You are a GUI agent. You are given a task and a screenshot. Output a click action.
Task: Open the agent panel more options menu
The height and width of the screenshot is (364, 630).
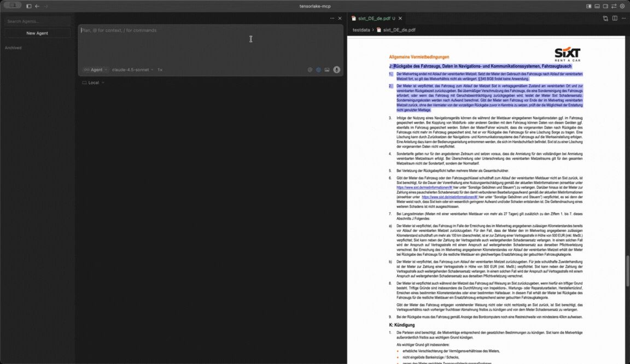332,18
